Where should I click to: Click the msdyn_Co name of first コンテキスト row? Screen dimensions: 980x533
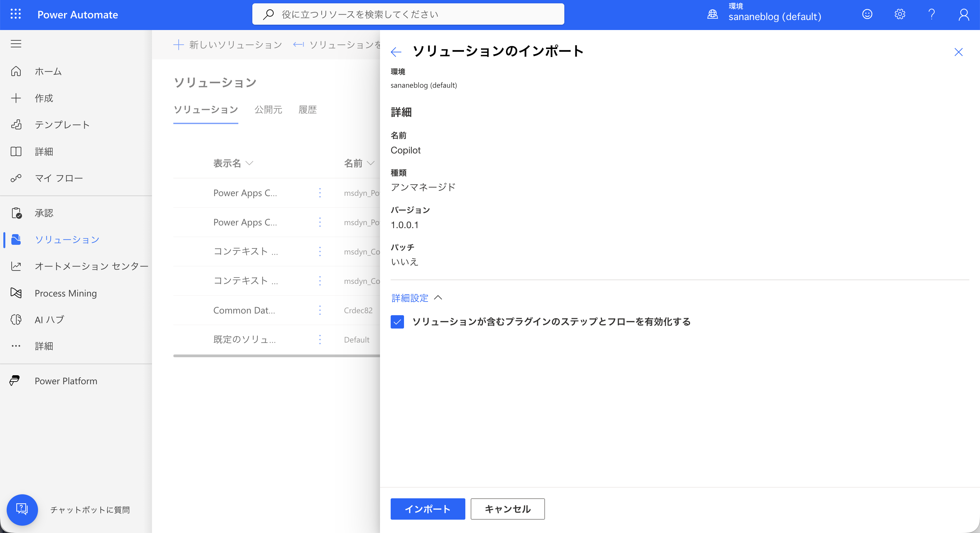tap(362, 251)
